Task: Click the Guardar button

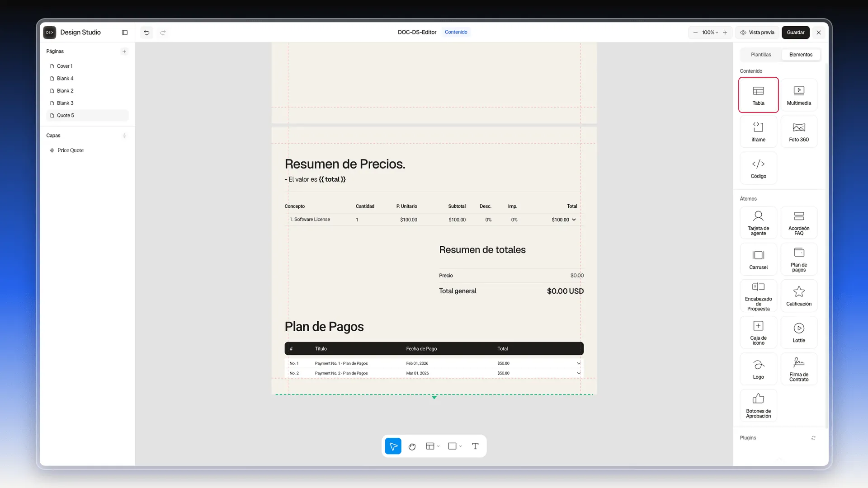Action: (796, 33)
